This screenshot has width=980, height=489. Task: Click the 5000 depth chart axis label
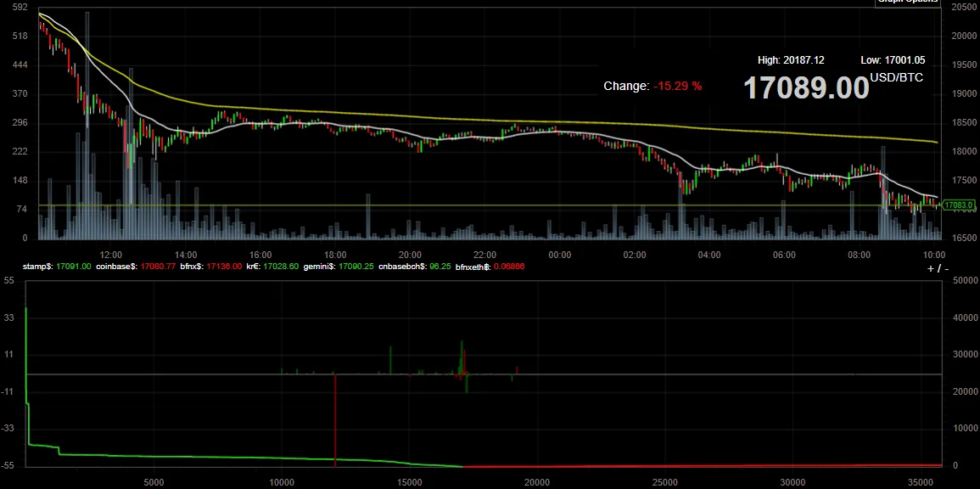154,482
